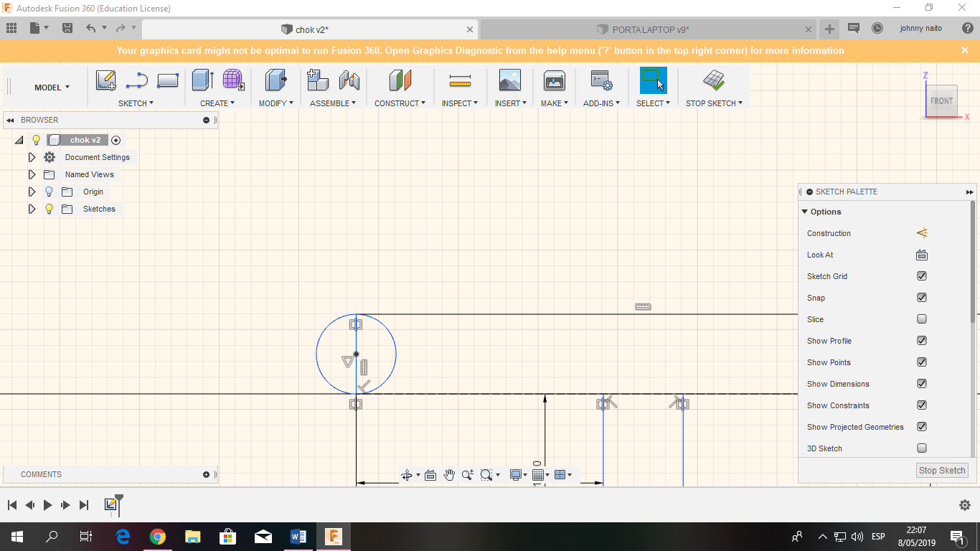This screenshot has width=980, height=551.
Task: Open the data panel grid icon
Action: [11, 29]
